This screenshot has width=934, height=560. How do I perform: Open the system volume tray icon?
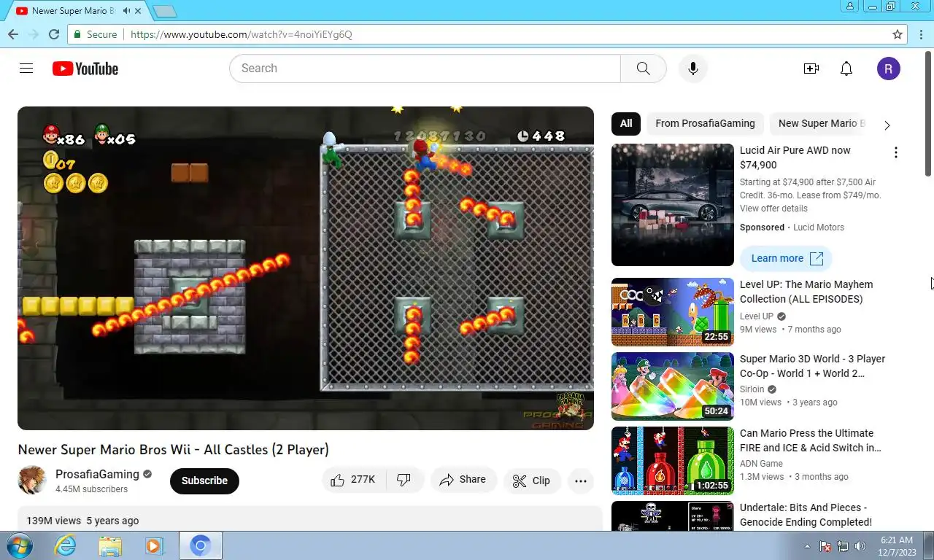coord(860,546)
